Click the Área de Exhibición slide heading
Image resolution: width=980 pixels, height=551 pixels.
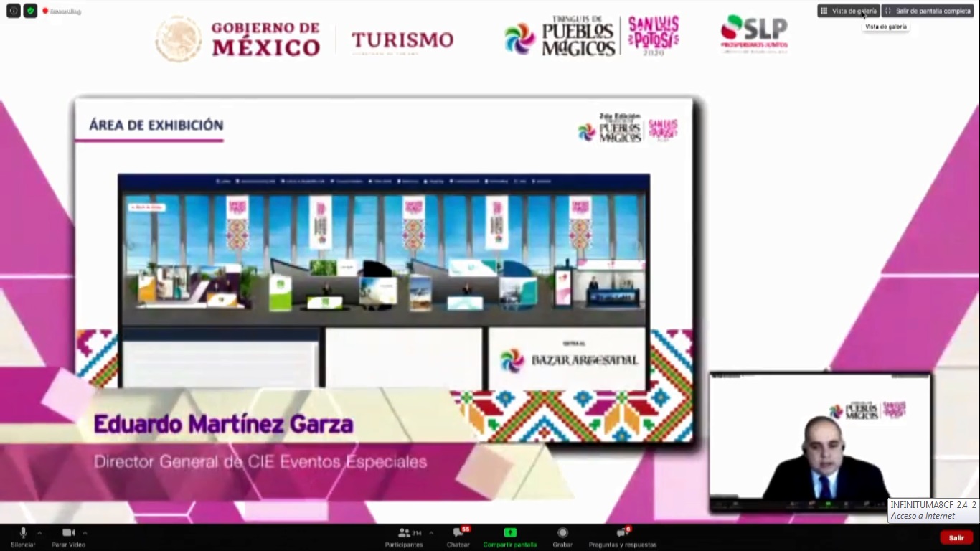pyautogui.click(x=156, y=126)
